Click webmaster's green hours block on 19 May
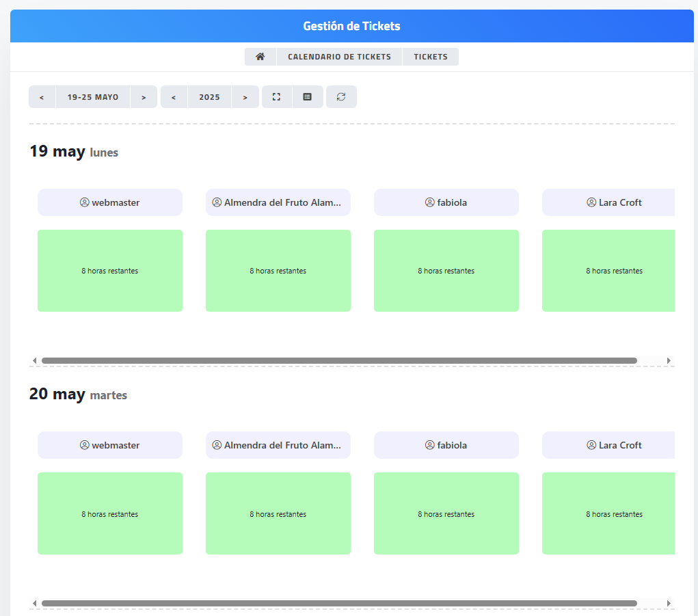The image size is (698, 616). tap(110, 271)
